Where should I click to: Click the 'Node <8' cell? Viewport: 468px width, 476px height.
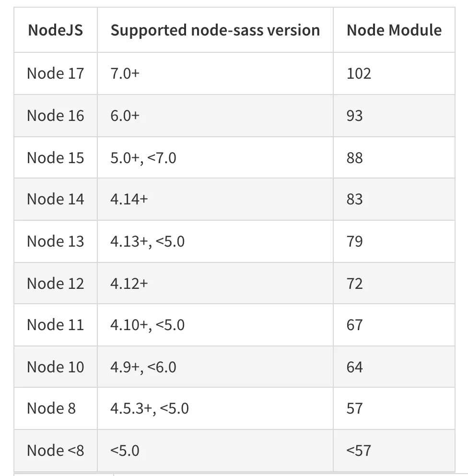[55, 451]
